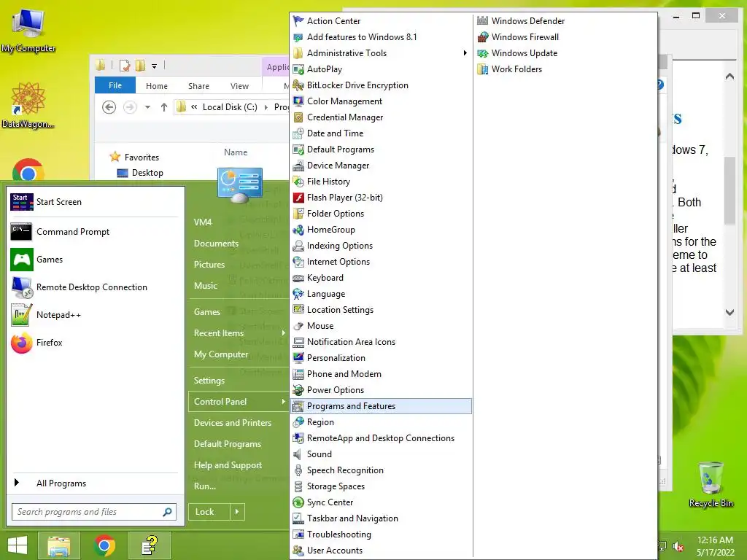Open Remote Desktop Connection shortcut
Viewport: 747px width, 560px height.
(x=94, y=287)
